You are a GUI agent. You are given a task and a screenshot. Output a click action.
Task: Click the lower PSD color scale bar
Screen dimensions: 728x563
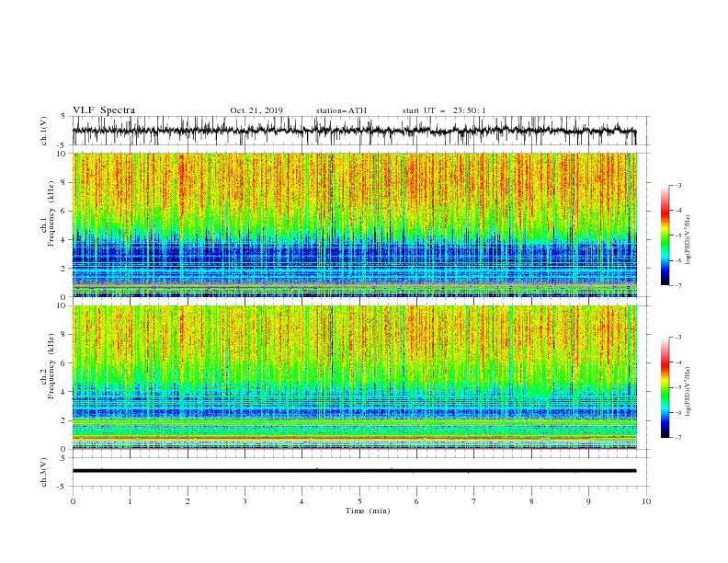point(665,387)
